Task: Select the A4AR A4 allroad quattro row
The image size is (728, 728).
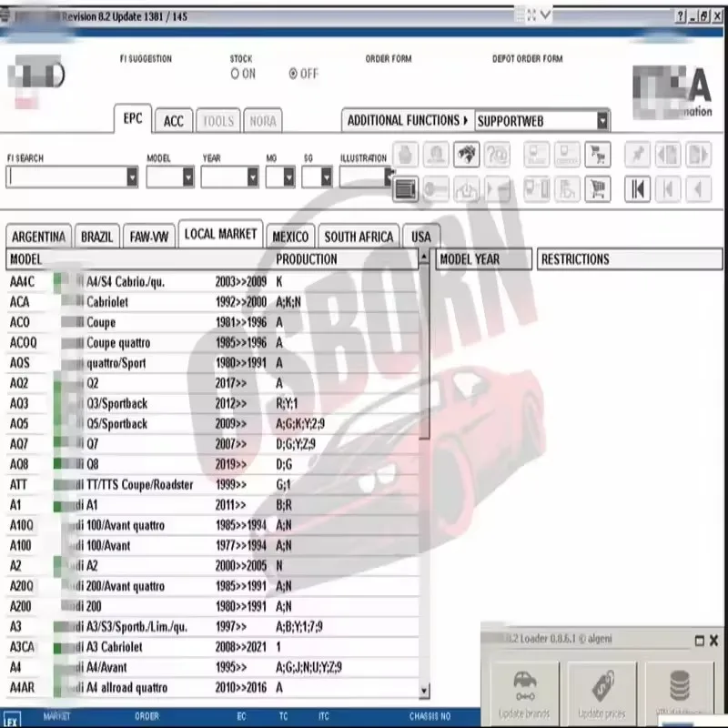Action: pos(213,688)
